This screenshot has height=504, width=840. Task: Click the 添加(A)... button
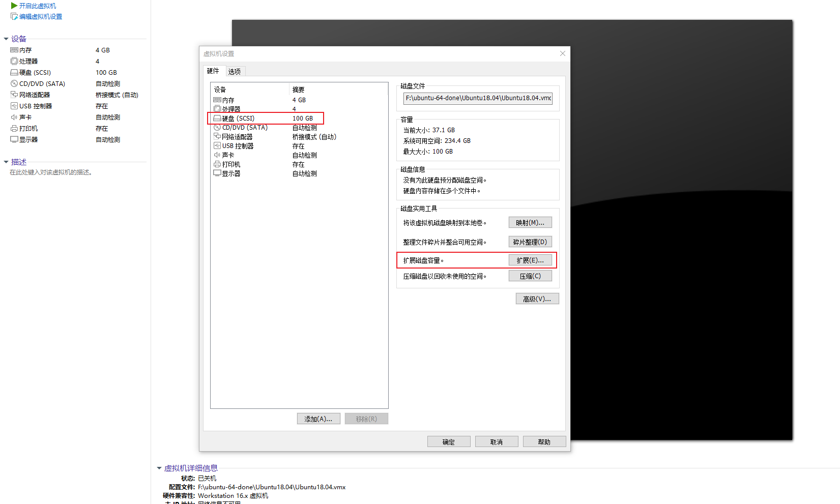(x=318, y=419)
